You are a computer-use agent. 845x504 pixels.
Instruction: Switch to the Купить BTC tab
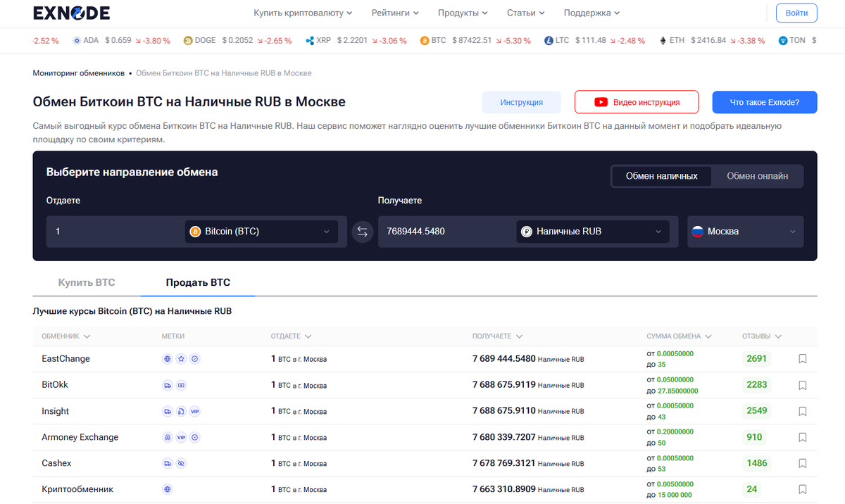coord(87,282)
